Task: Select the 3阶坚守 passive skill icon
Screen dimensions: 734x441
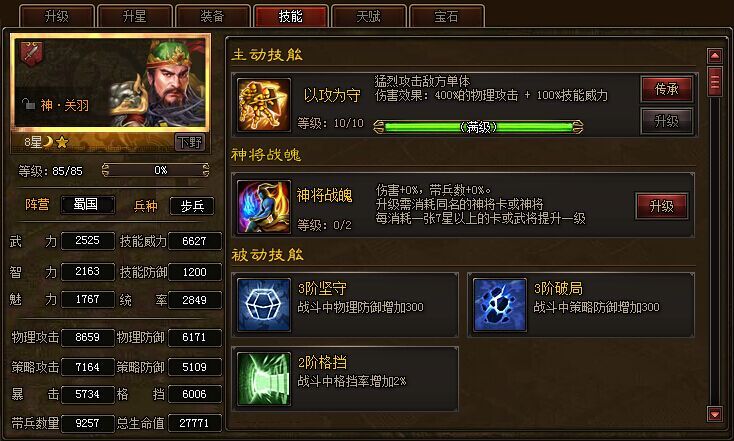Action: [x=264, y=305]
